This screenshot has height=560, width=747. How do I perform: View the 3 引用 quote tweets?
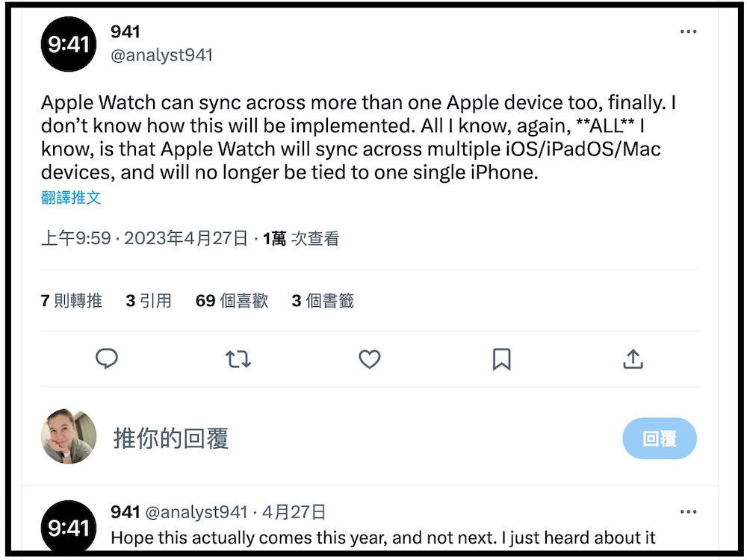149,301
